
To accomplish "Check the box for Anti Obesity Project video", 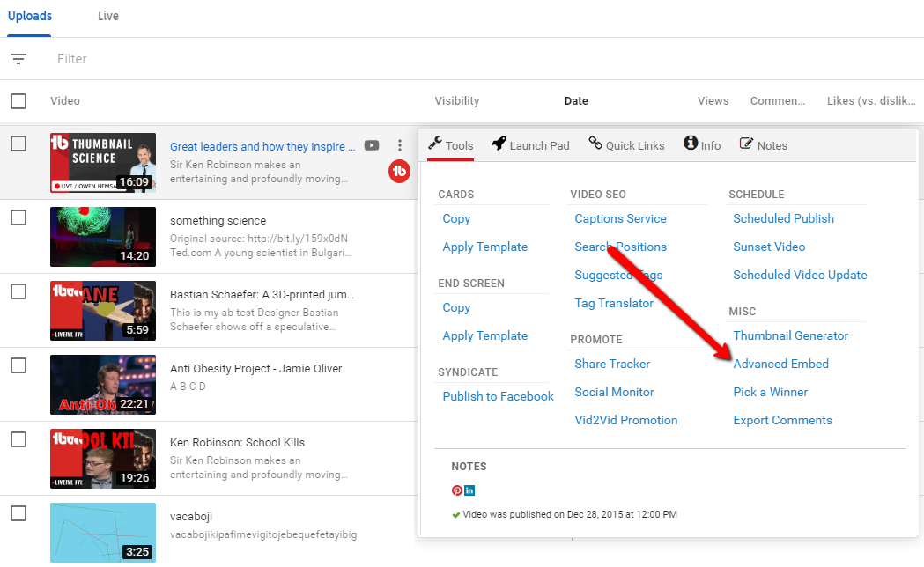I will pos(18,365).
